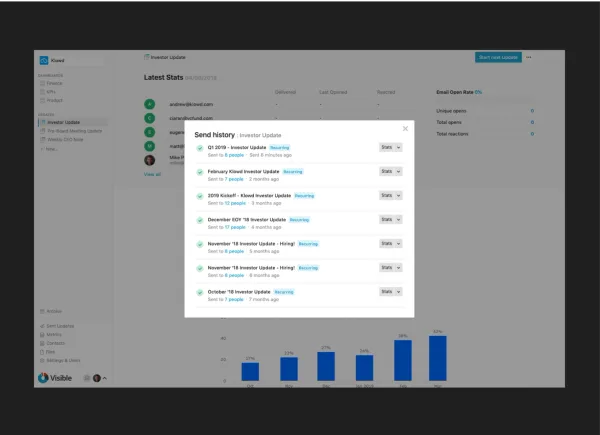Open the 7 people link under February Kiowd update
This screenshot has width=600, height=435.
(x=234, y=179)
